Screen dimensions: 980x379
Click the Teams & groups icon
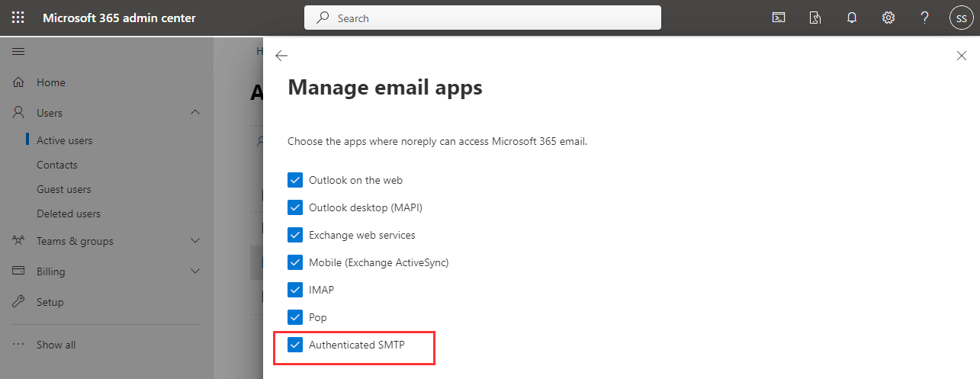pyautogui.click(x=19, y=241)
